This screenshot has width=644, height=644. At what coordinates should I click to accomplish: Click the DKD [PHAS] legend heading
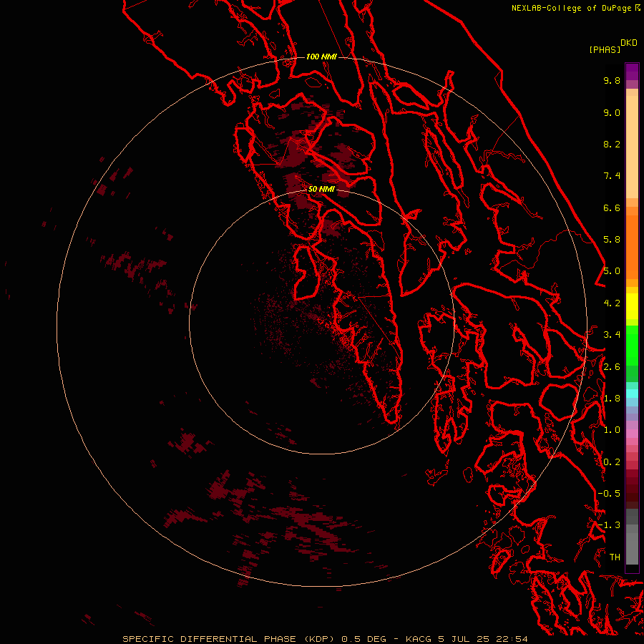tap(613, 46)
